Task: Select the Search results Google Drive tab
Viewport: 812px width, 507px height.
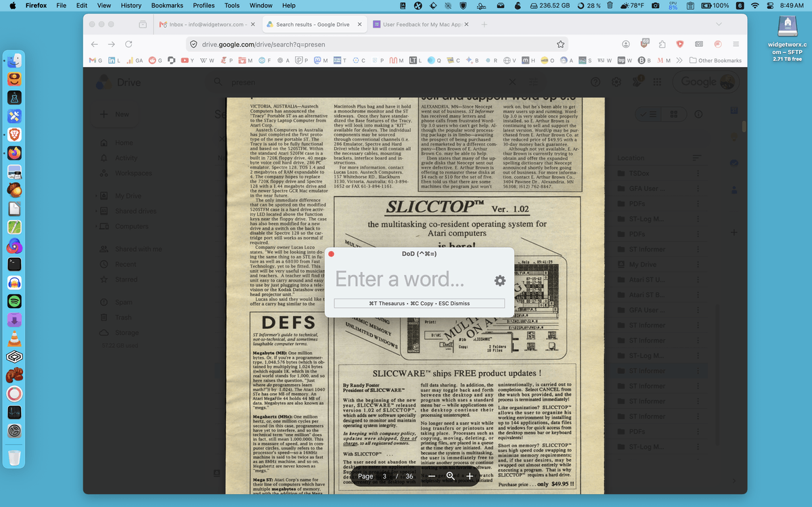Action: click(313, 24)
